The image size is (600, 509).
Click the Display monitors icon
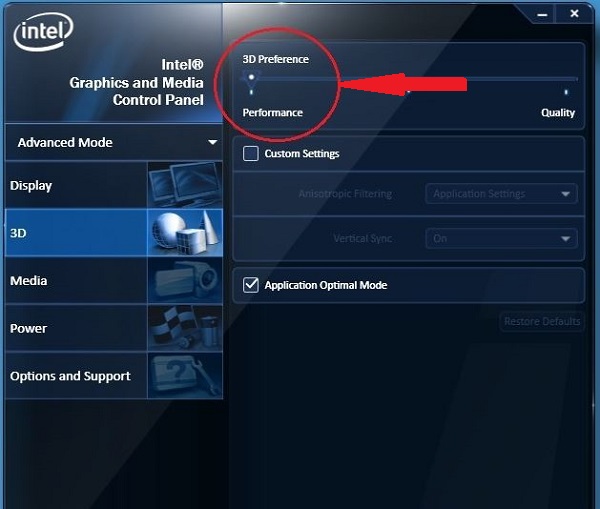[x=184, y=185]
